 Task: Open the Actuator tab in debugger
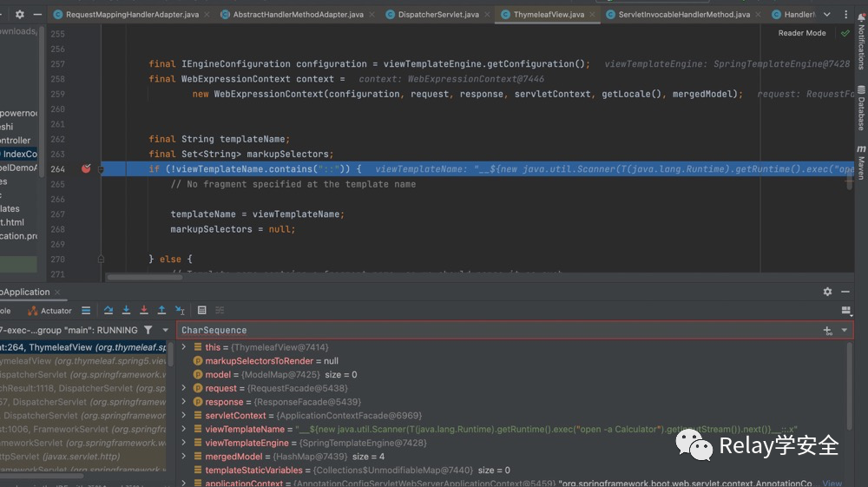(x=49, y=311)
